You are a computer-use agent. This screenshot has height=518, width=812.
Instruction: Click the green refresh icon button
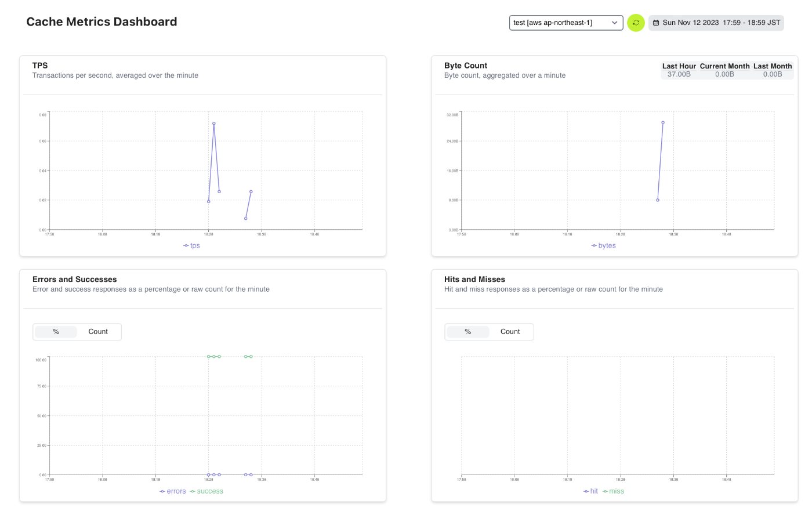(636, 23)
